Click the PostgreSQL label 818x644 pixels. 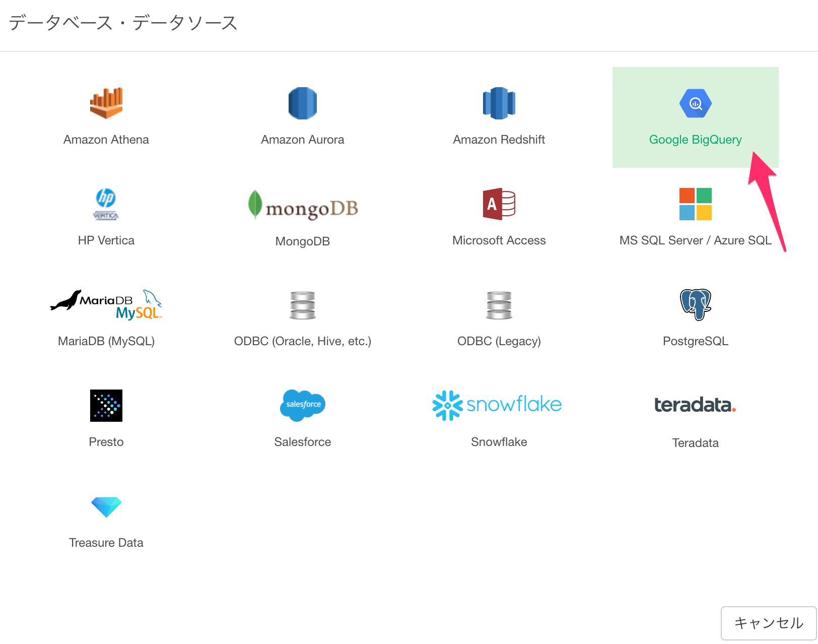point(696,341)
